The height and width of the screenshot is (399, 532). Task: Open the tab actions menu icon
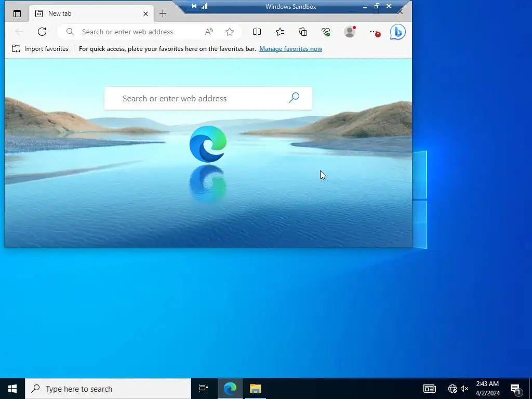17,14
